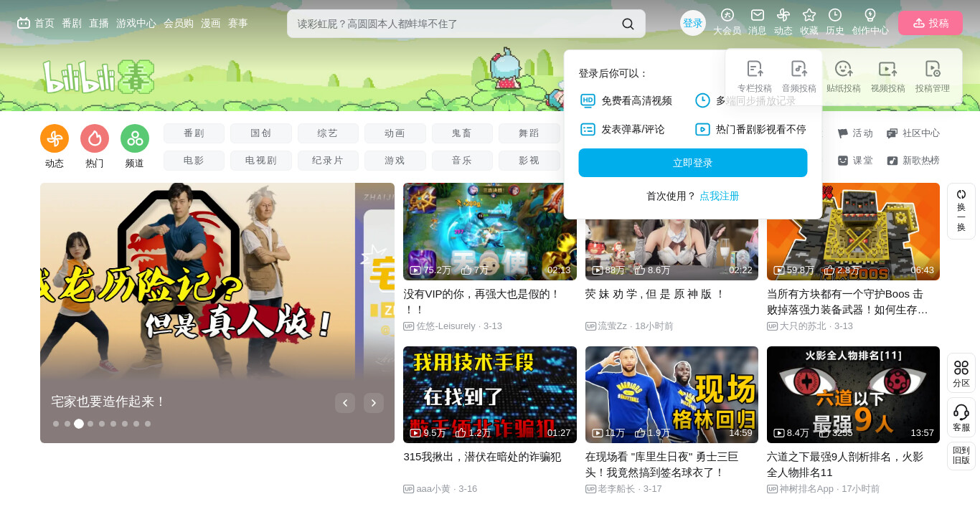
Task: Click the bilibili logo
Action: click(x=98, y=77)
